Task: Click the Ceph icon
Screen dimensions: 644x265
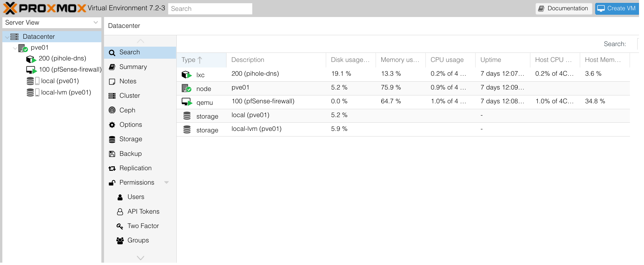Action: click(112, 110)
